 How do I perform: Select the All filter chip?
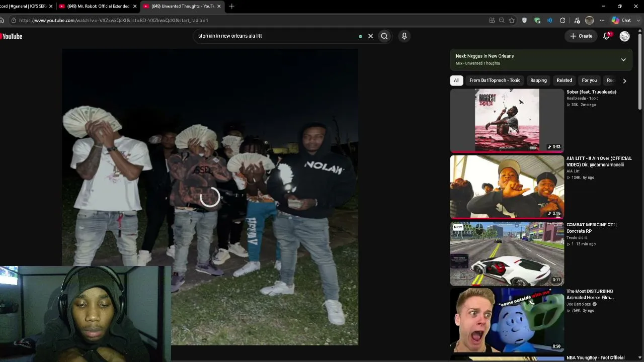pyautogui.click(x=456, y=80)
